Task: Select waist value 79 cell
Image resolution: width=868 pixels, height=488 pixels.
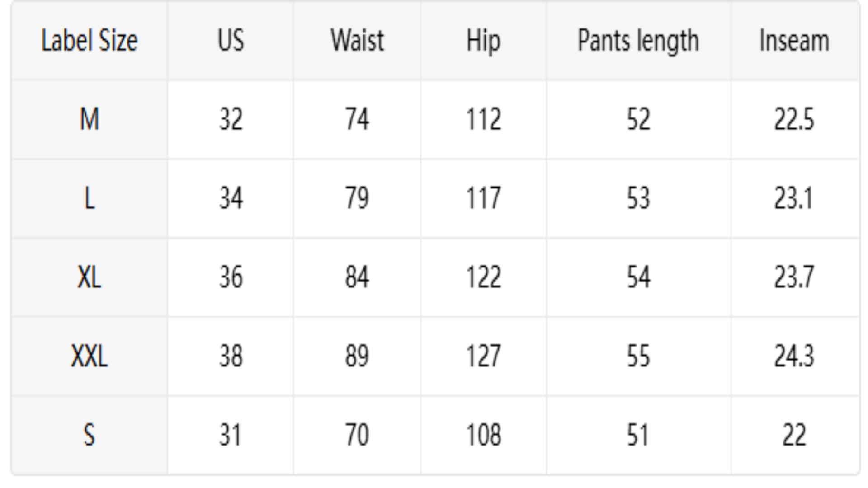Action: click(357, 198)
